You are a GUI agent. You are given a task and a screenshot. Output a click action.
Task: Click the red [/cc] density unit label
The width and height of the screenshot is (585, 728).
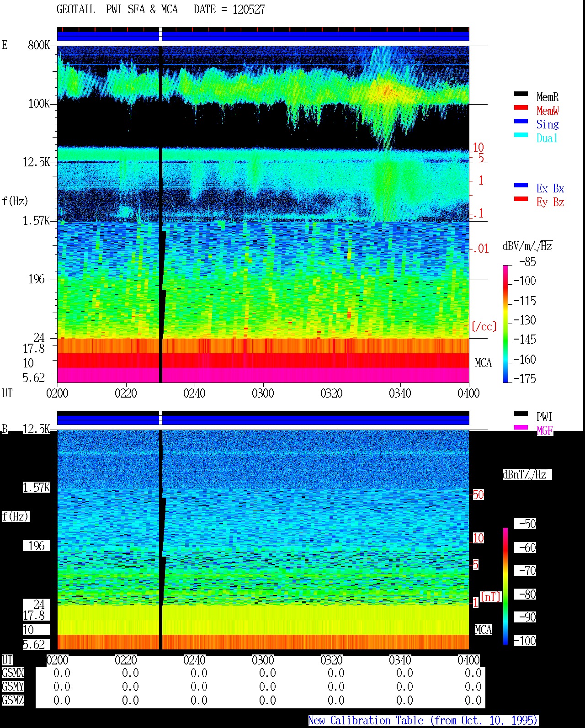[x=484, y=326]
